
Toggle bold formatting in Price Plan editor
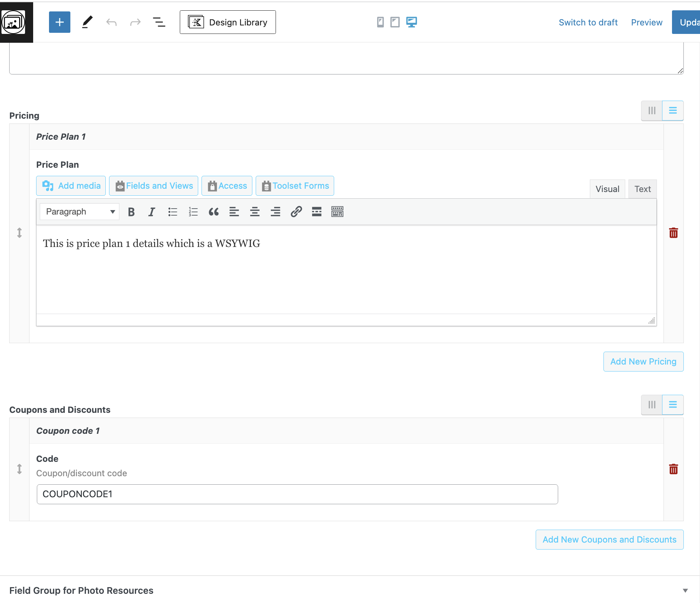click(131, 212)
